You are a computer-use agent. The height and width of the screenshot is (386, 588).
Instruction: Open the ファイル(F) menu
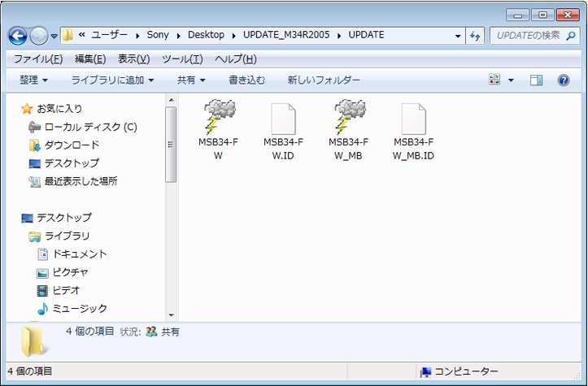[x=38, y=59]
